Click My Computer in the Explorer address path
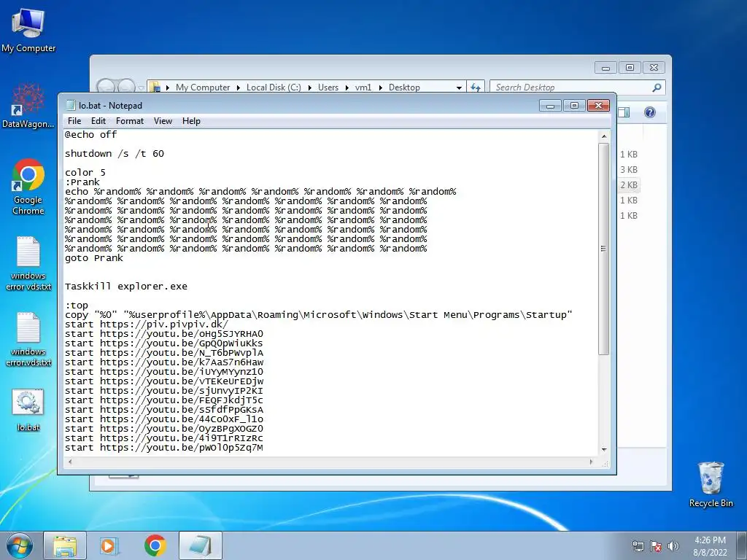The width and height of the screenshot is (747, 560). click(203, 87)
